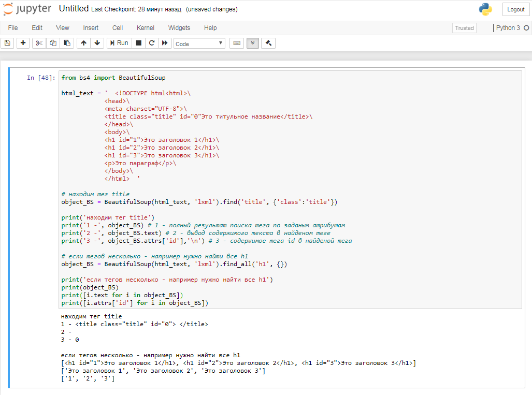Toggle the double-chevron toolbar button
Viewport: 532px width, 395px height.
pyautogui.click(x=253, y=43)
